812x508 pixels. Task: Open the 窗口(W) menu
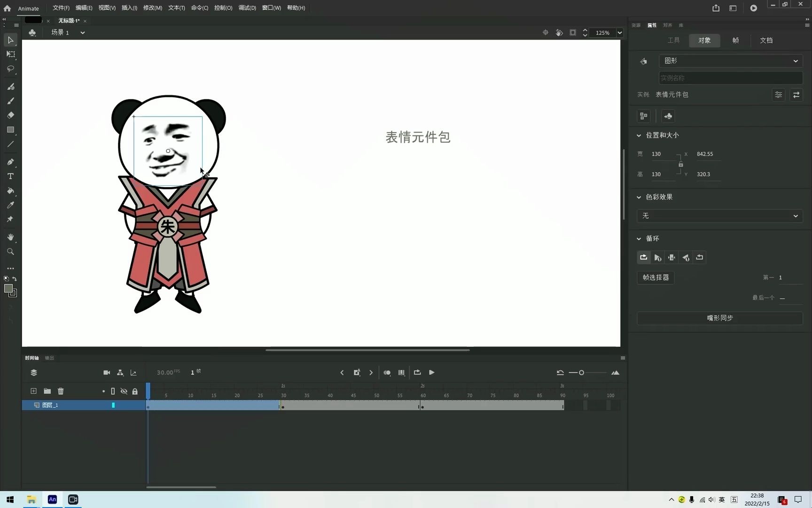click(271, 8)
